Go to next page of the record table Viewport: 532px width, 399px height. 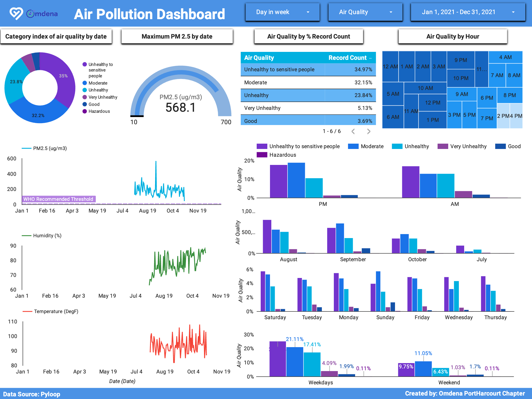click(369, 131)
